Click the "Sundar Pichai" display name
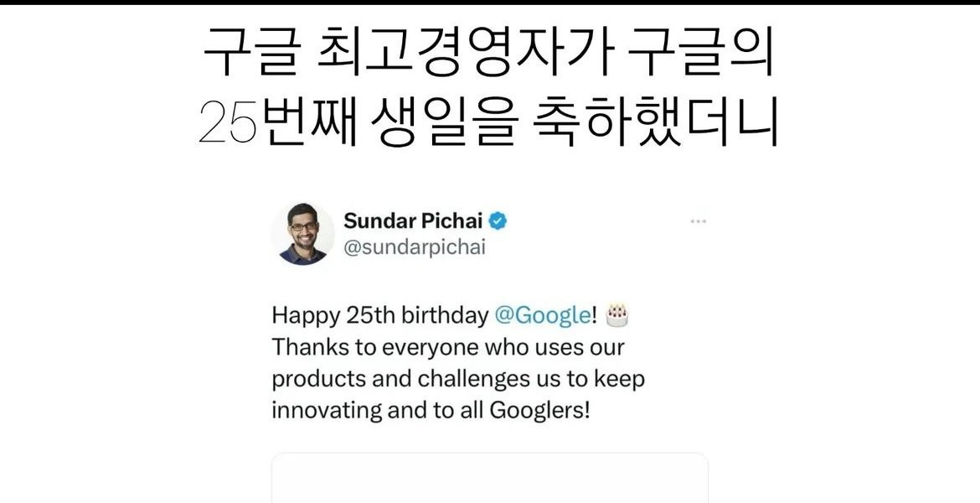The height and width of the screenshot is (503, 980). coord(413,220)
